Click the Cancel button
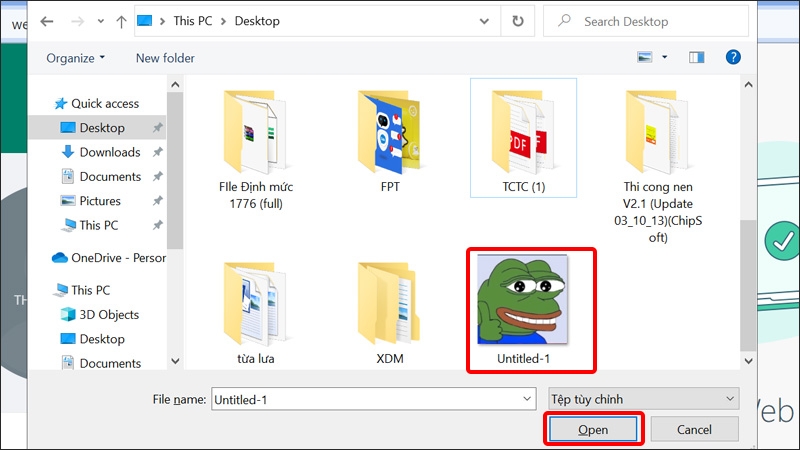800x450 pixels. click(x=694, y=430)
